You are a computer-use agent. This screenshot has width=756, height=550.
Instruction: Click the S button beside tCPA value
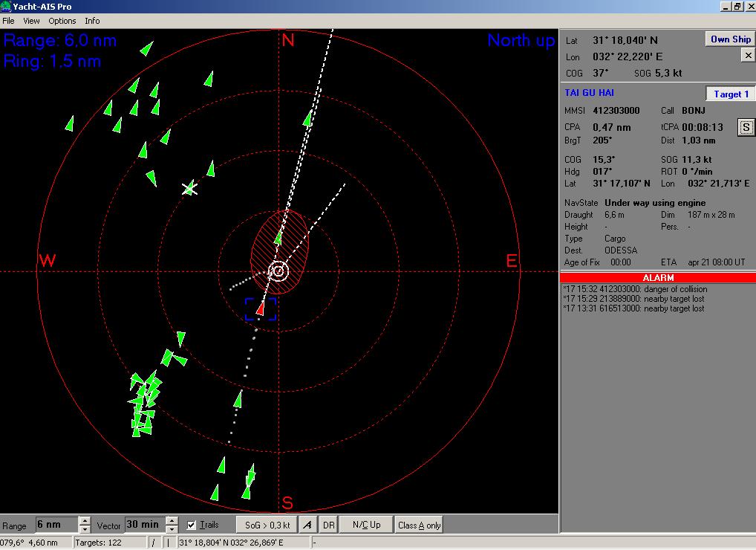pos(746,127)
